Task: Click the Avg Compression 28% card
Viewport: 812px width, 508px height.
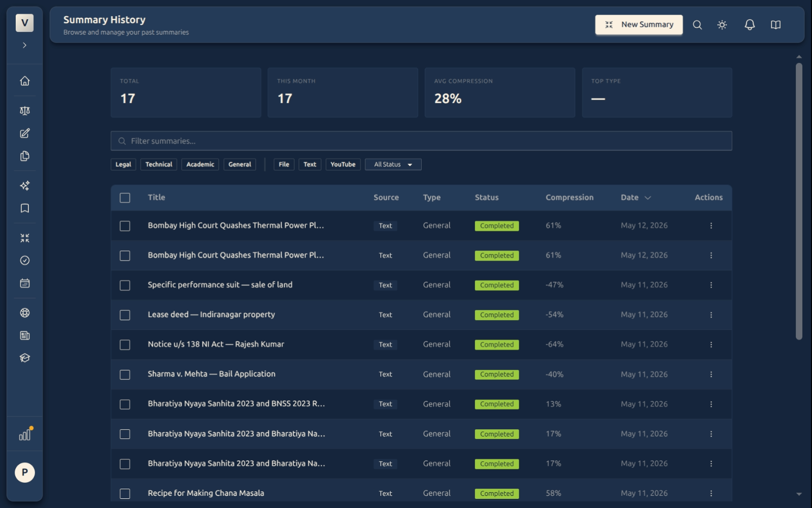Action: point(500,92)
